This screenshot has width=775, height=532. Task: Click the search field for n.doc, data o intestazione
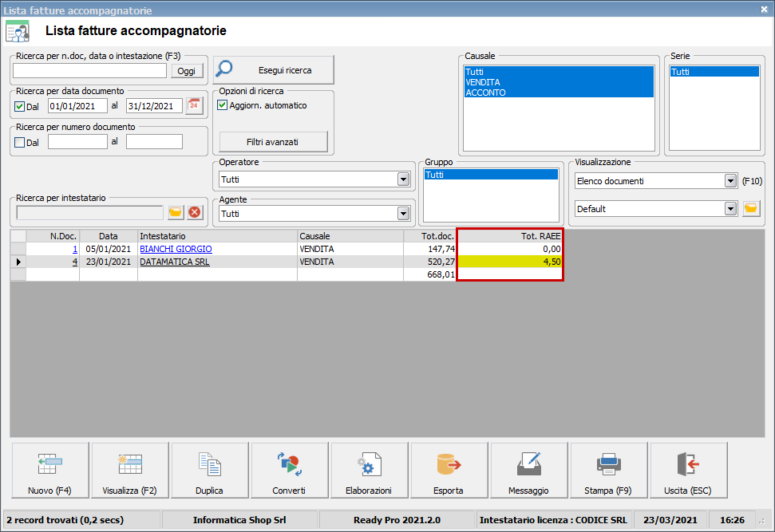[x=89, y=71]
